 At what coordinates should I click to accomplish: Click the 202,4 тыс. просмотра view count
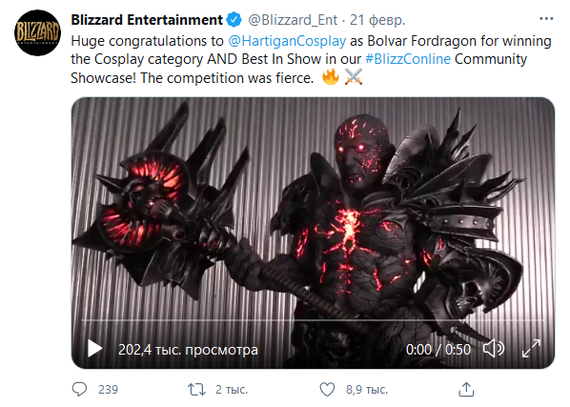pyautogui.click(x=188, y=350)
